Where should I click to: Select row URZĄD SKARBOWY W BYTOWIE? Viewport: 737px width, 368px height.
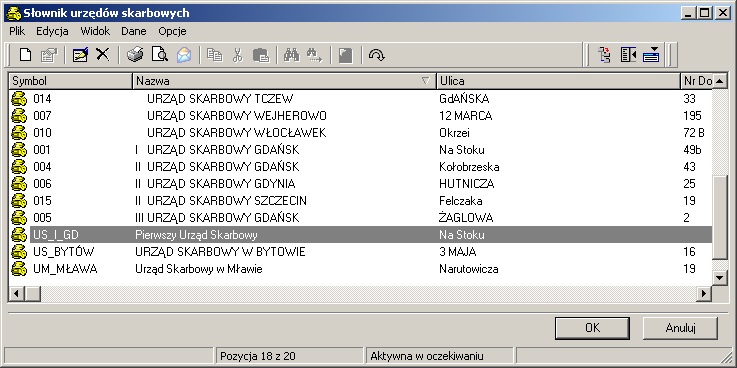point(361,252)
